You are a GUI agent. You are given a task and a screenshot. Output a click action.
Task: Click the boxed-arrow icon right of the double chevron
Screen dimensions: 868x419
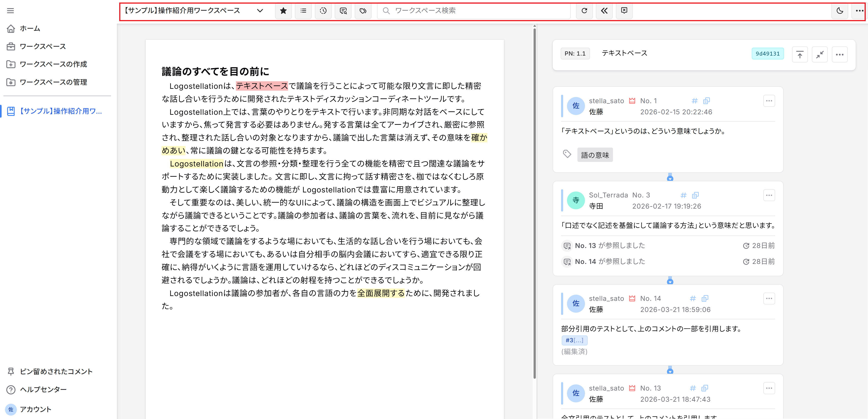click(x=624, y=11)
